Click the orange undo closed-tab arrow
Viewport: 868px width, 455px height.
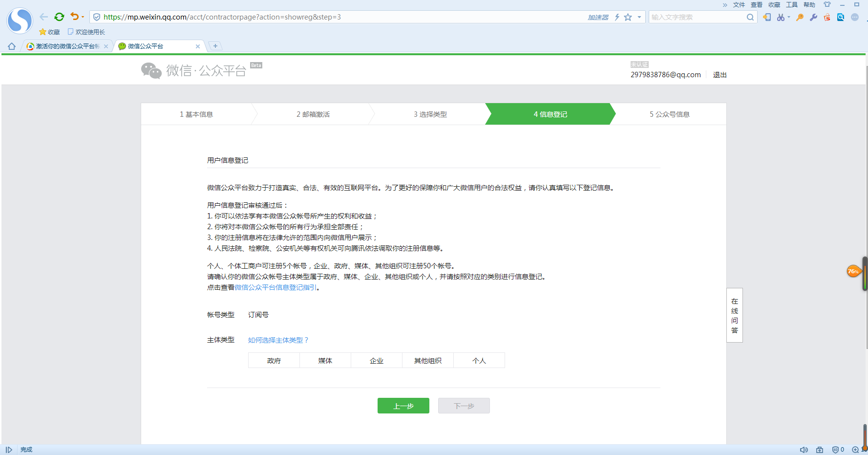click(75, 17)
